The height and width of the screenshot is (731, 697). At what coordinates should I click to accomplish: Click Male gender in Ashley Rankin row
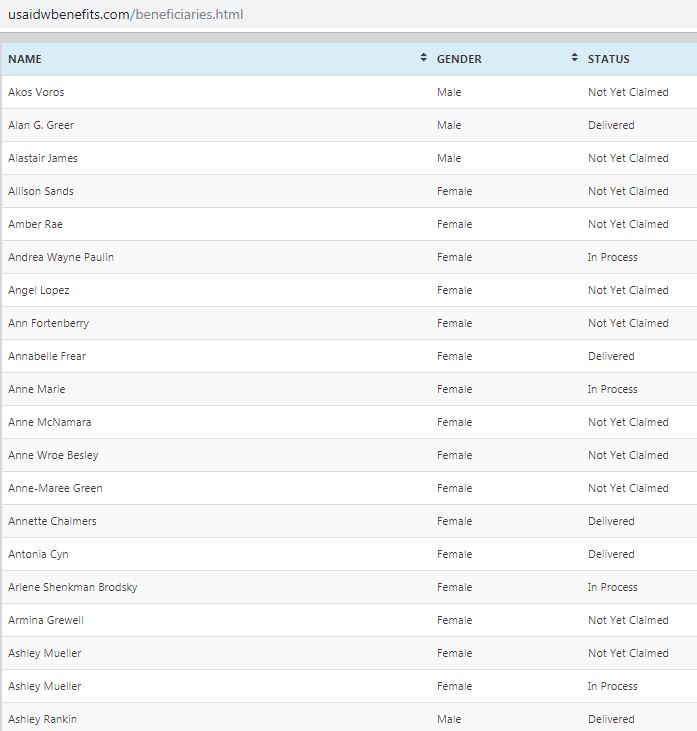[449, 719]
